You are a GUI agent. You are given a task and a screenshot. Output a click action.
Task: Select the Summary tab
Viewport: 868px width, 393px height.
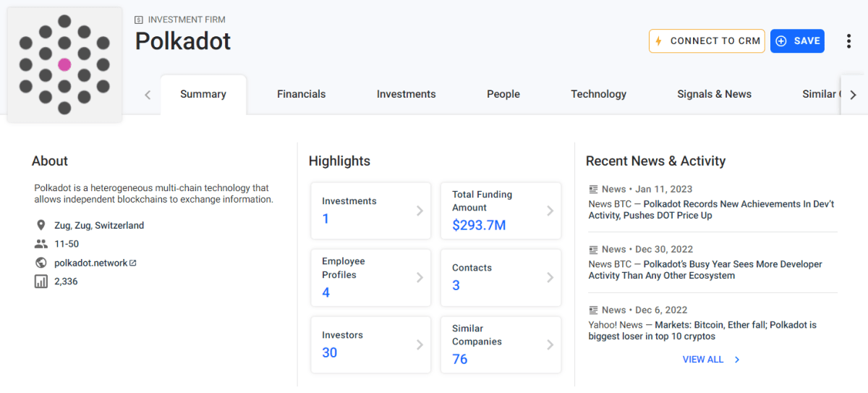(x=203, y=94)
